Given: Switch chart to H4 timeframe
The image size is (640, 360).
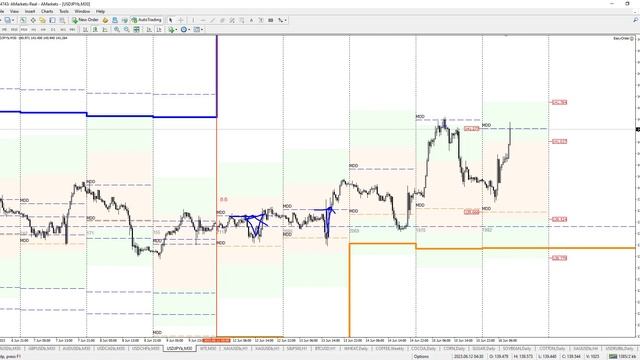Looking at the screenshot, I should (43, 29).
